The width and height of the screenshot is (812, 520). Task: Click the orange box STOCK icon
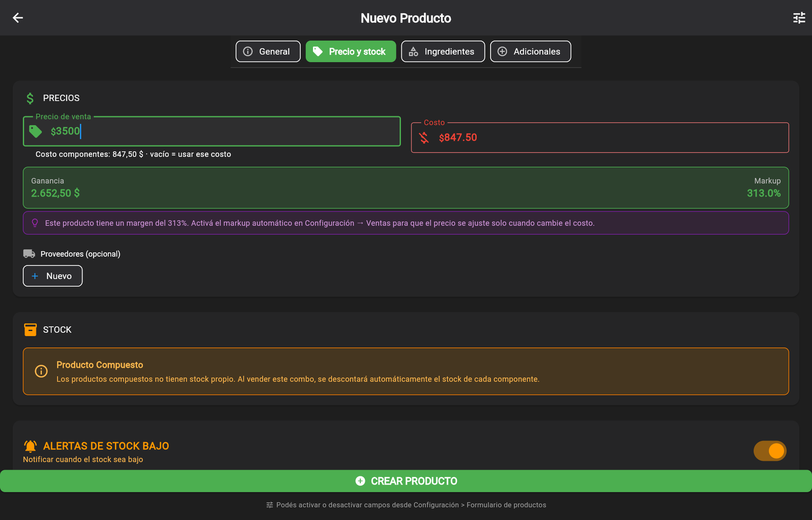click(30, 330)
